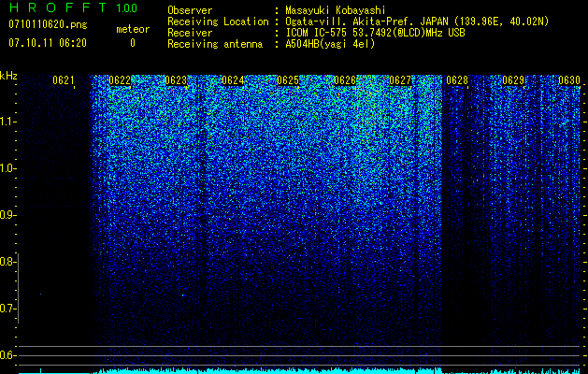Select the version number 1.0.0
Viewport: 588px width, 374px height.
point(126,8)
